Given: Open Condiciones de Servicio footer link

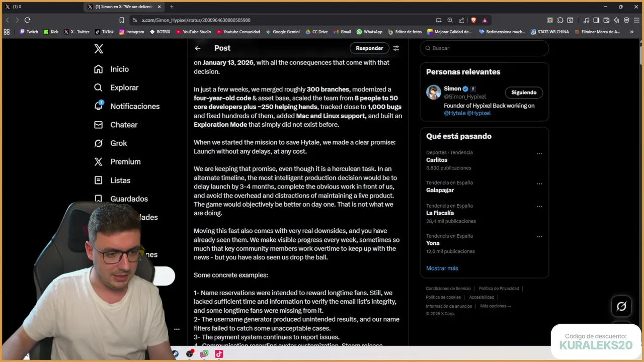Looking at the screenshot, I should [x=448, y=289].
